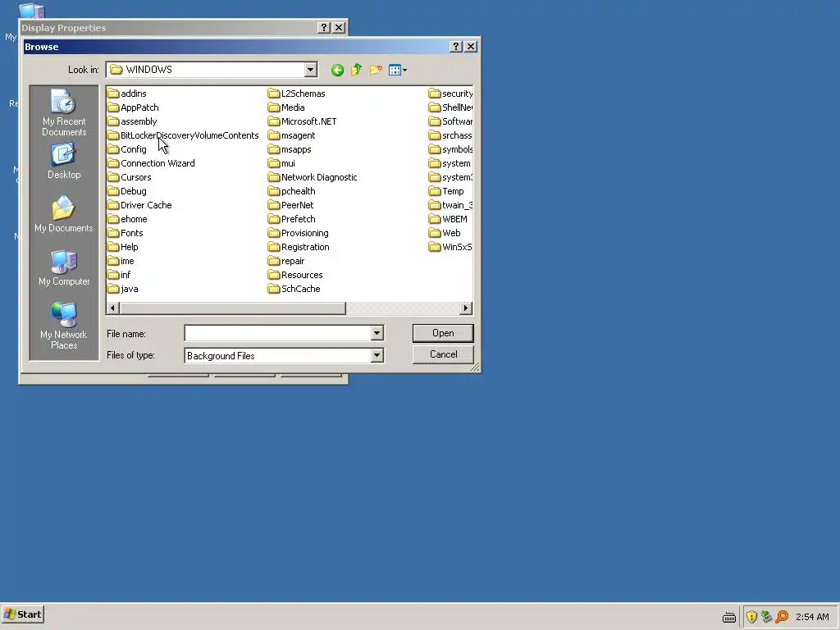The width and height of the screenshot is (840, 630).
Task: Click the Cancel button
Action: tap(443, 354)
